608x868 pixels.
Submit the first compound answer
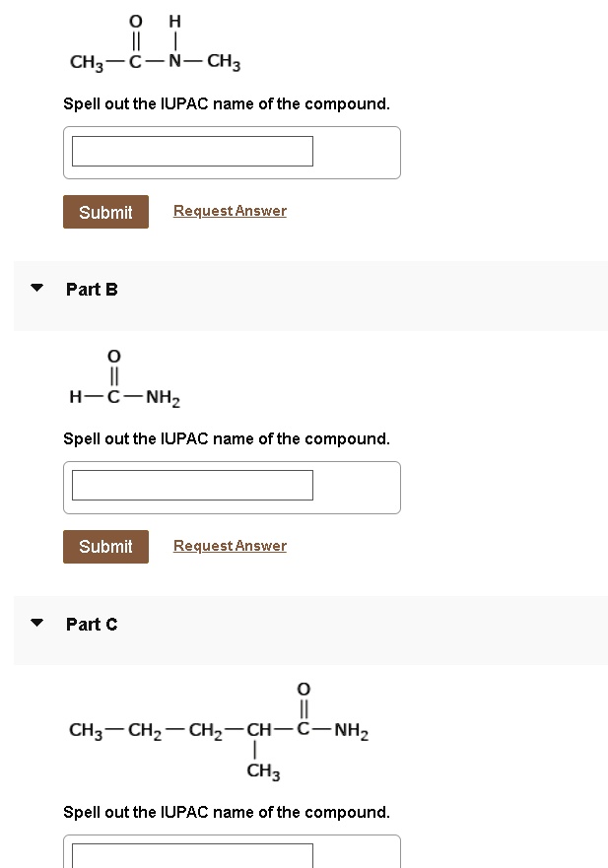pyautogui.click(x=105, y=212)
